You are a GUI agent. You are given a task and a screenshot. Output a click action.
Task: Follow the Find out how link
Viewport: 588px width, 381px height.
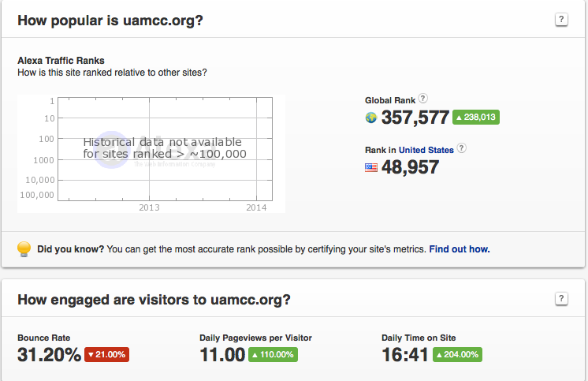pyautogui.click(x=460, y=249)
